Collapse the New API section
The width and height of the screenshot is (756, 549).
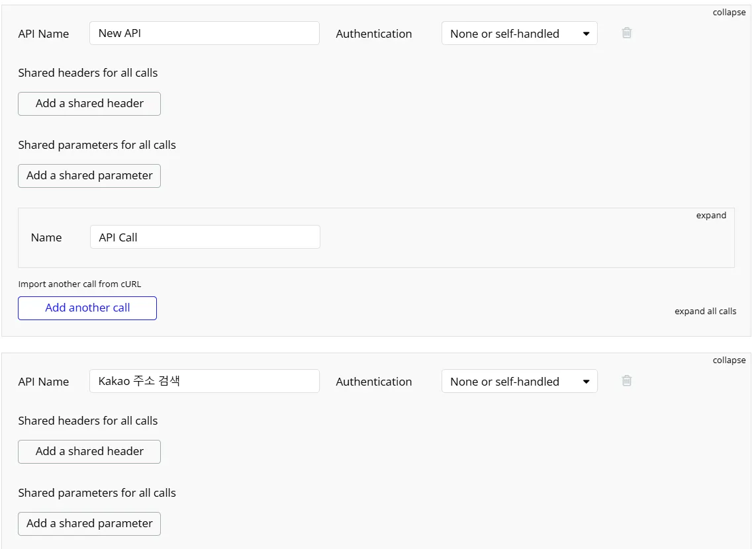(x=729, y=13)
